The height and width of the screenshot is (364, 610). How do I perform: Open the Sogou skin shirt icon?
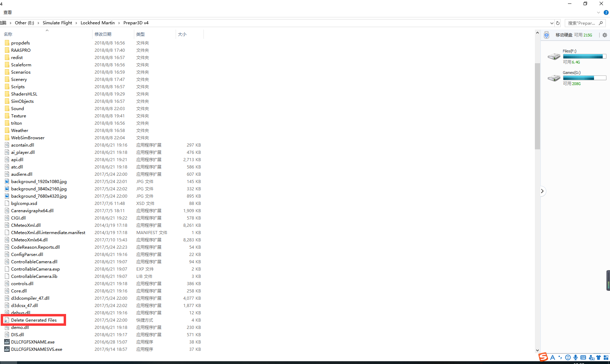tap(599, 357)
